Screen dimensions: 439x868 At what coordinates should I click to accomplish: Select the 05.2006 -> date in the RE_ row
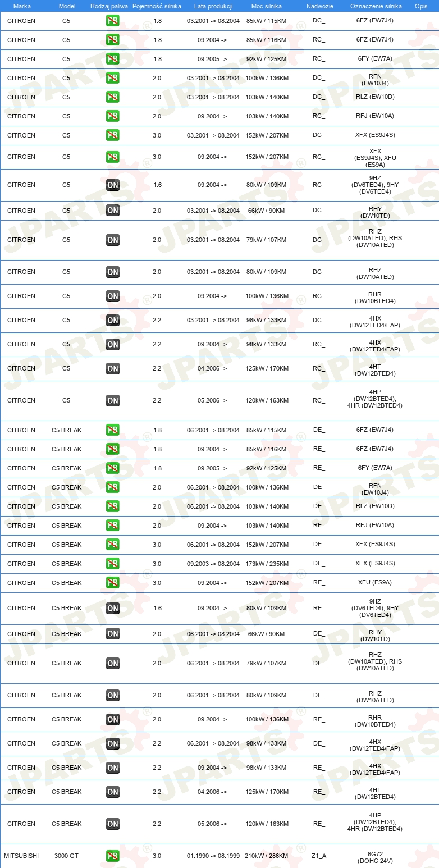click(212, 824)
